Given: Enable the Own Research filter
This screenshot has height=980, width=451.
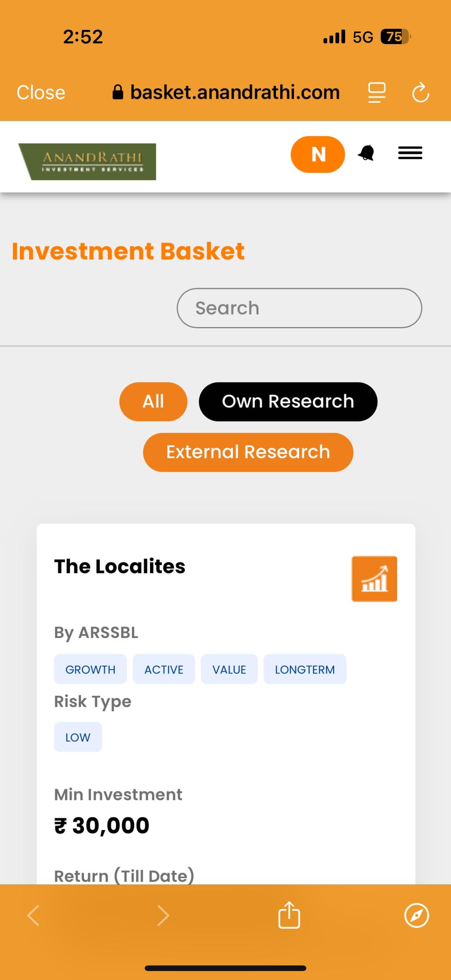Looking at the screenshot, I should click(x=288, y=401).
